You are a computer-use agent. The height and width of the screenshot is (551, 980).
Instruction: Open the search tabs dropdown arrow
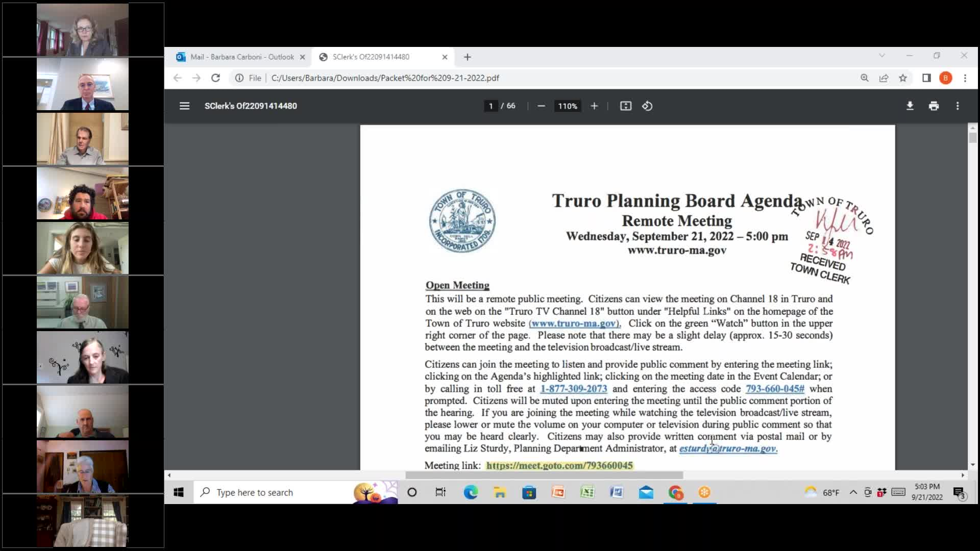click(x=883, y=56)
